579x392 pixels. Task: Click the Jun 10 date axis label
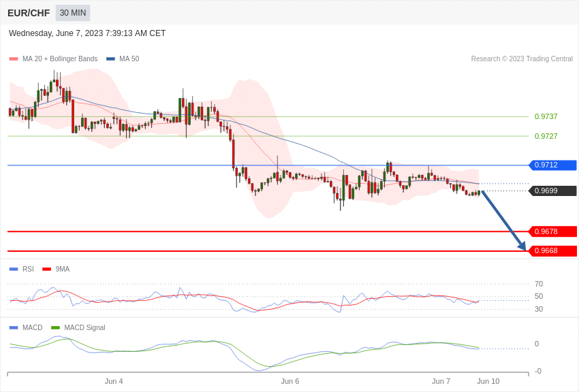[x=488, y=381]
